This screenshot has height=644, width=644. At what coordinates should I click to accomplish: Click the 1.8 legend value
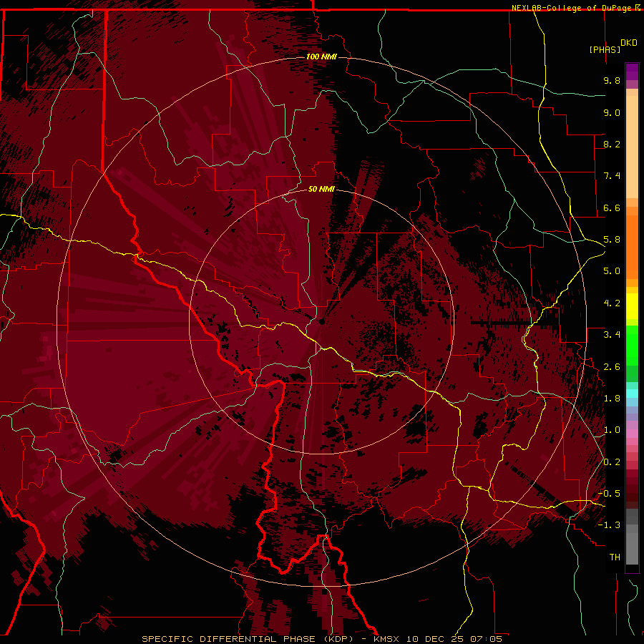click(x=612, y=399)
